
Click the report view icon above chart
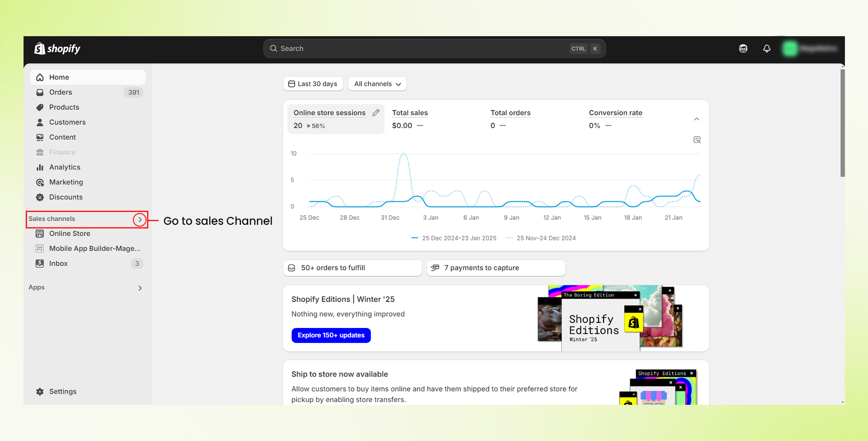click(697, 140)
